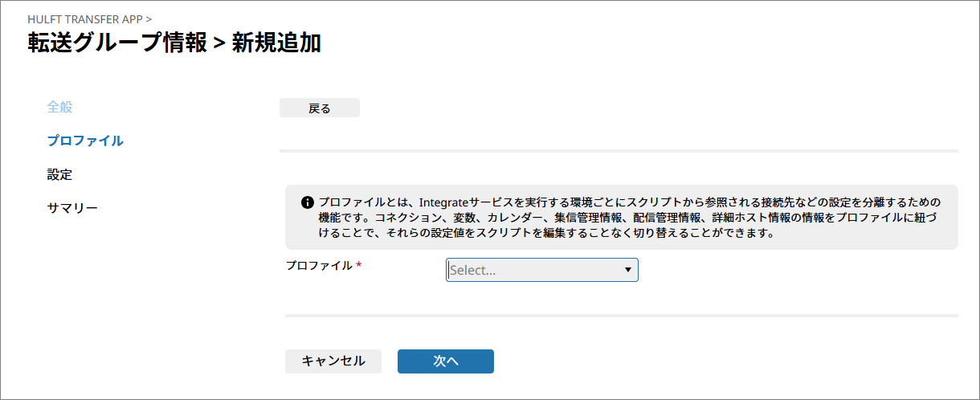
Task: Click the red required asterisk beside プロファイル
Action: pos(359,266)
